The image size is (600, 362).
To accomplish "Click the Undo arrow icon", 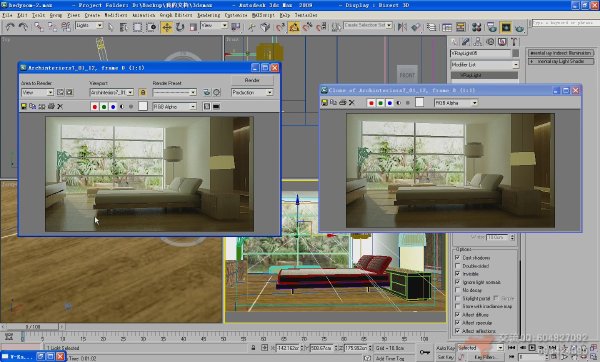I will pos(10,27).
